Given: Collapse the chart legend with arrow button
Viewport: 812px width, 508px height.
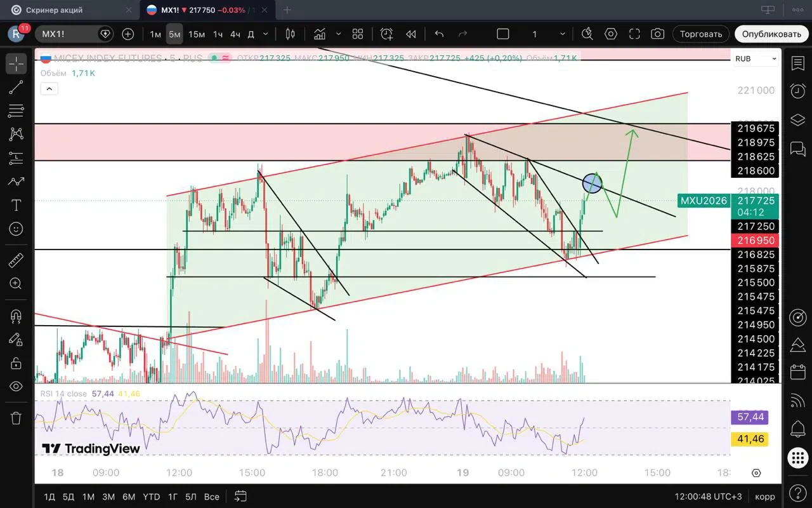Looking at the screenshot, I should click(49, 89).
